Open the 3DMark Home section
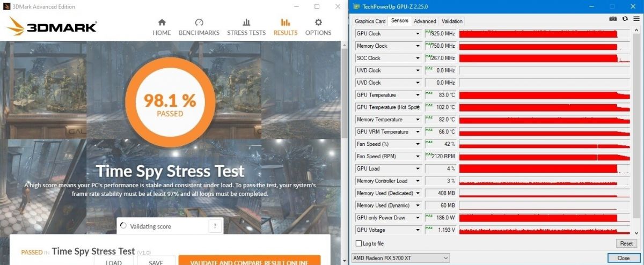The image size is (644, 265). [162, 27]
